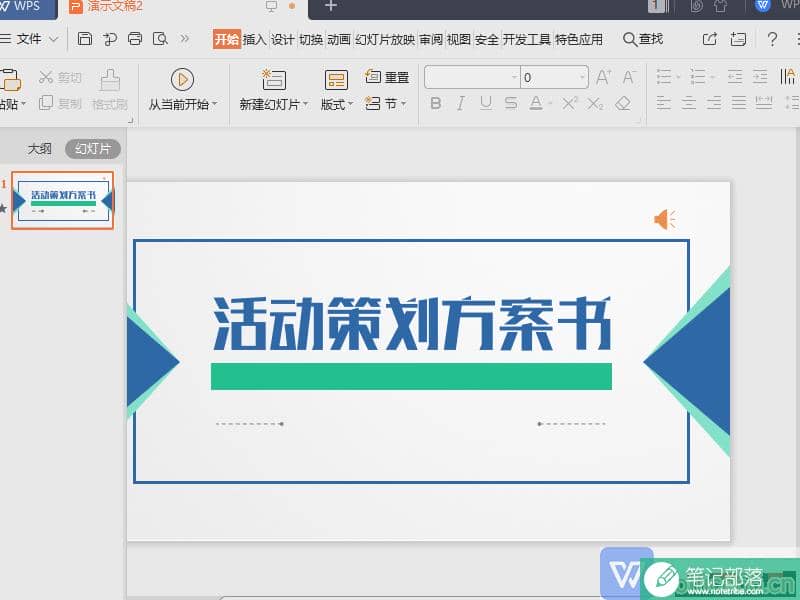Expand the 从当前开始 dropdown arrow
The image size is (800, 600).
(x=215, y=104)
